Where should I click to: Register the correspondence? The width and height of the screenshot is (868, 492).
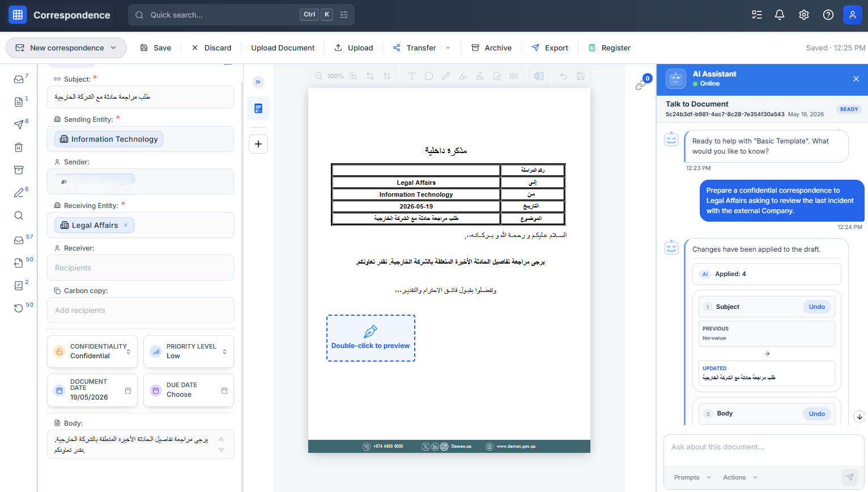[609, 48]
